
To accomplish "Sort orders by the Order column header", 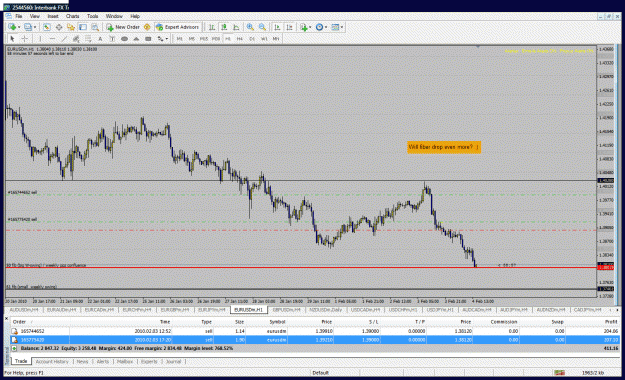I will pyautogui.click(x=19, y=322).
